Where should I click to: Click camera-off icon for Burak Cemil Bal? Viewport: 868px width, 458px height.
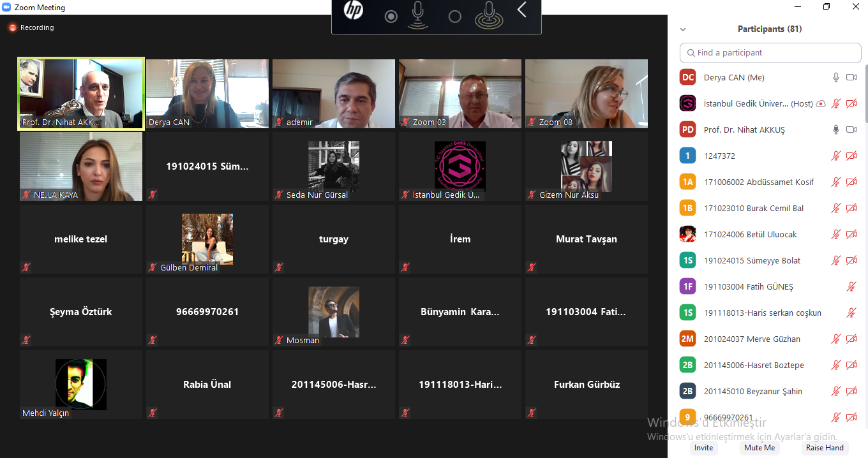coord(851,208)
